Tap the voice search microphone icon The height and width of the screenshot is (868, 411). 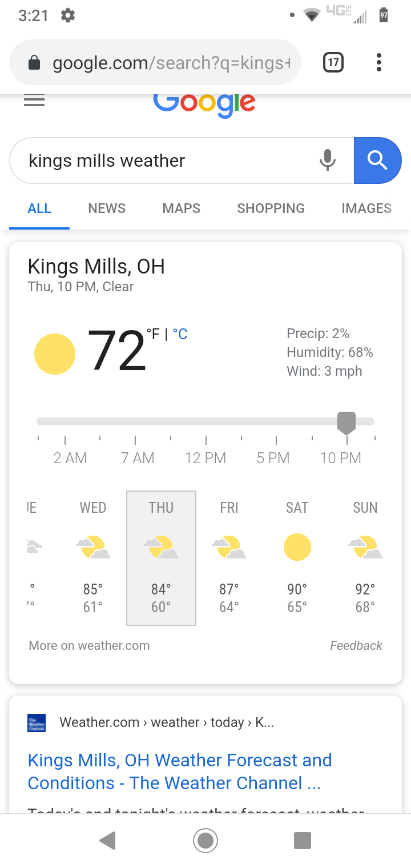pos(328,160)
